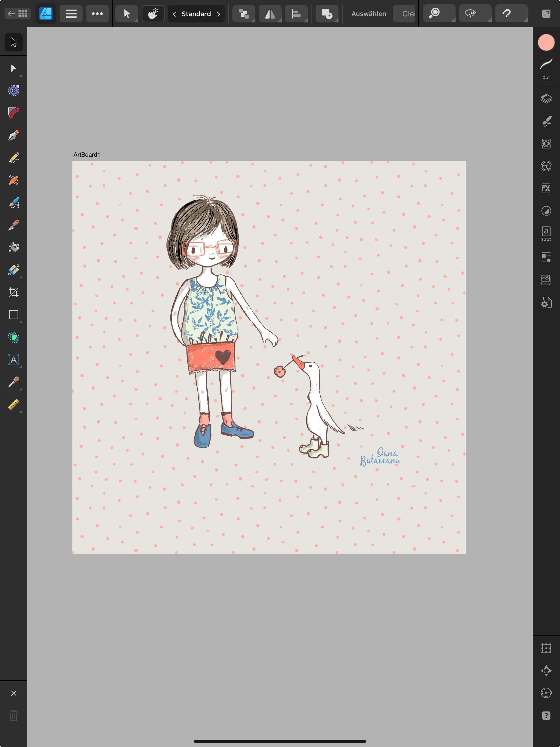Select the arrow pointer mode in top bar
Image resolution: width=560 pixels, height=747 pixels.
[x=127, y=14]
